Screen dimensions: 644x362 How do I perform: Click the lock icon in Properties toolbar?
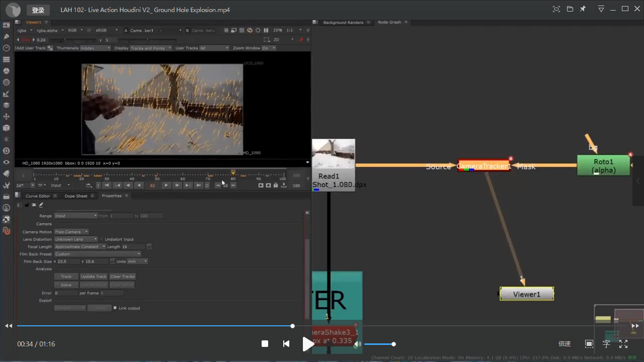pyautogui.click(x=27, y=205)
